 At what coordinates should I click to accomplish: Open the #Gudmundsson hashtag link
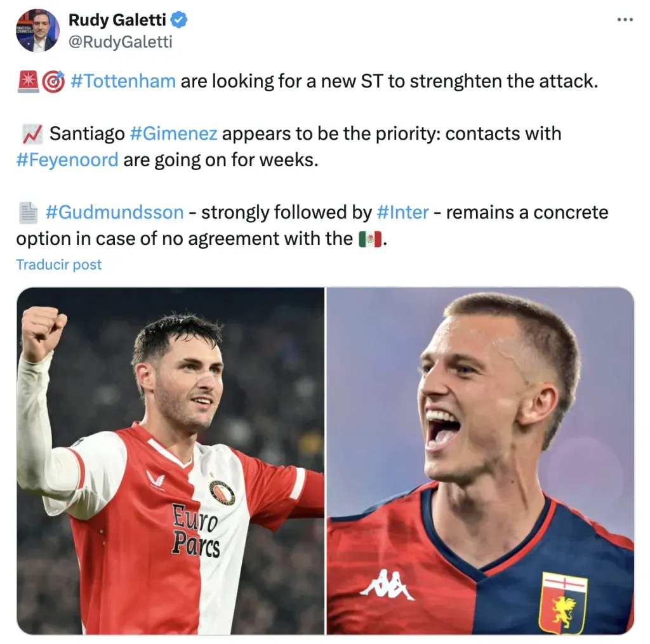[x=114, y=213]
